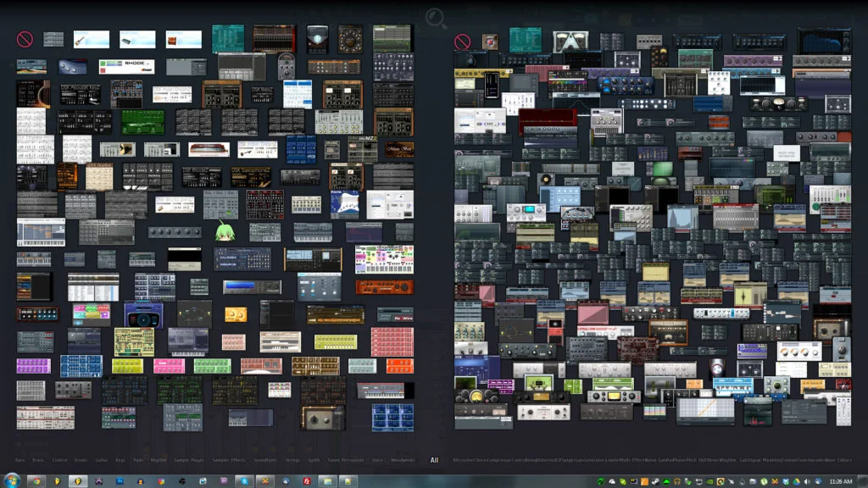868x488 pixels.
Task: Click the clock showing 11:26 AM
Action: click(x=841, y=479)
